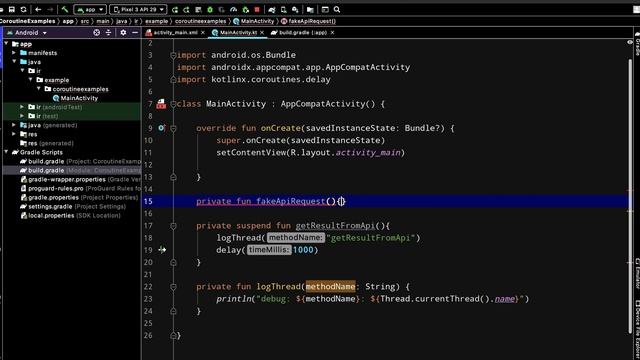The image size is (640, 360).
Task: Hide the Project panel with minus icon
Action: tap(135, 33)
